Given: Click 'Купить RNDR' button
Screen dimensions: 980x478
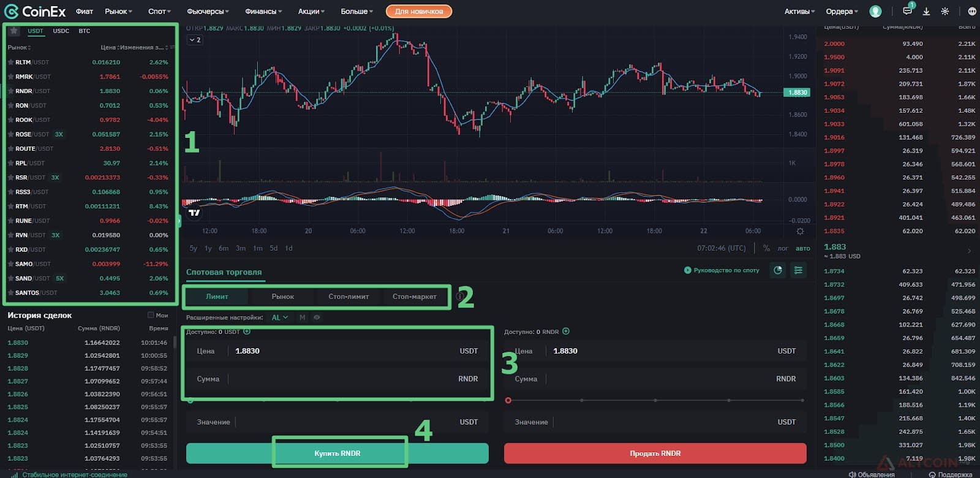Looking at the screenshot, I should 337,453.
